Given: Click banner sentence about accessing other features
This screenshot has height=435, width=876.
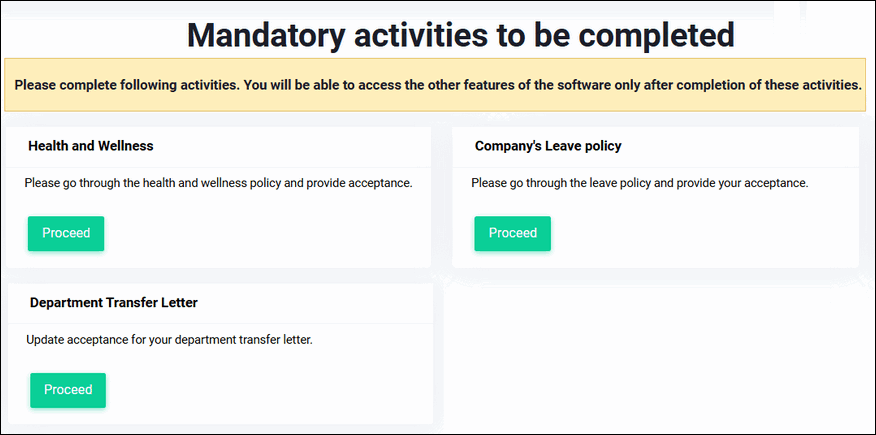Looking at the screenshot, I should pyautogui.click(x=550, y=85).
